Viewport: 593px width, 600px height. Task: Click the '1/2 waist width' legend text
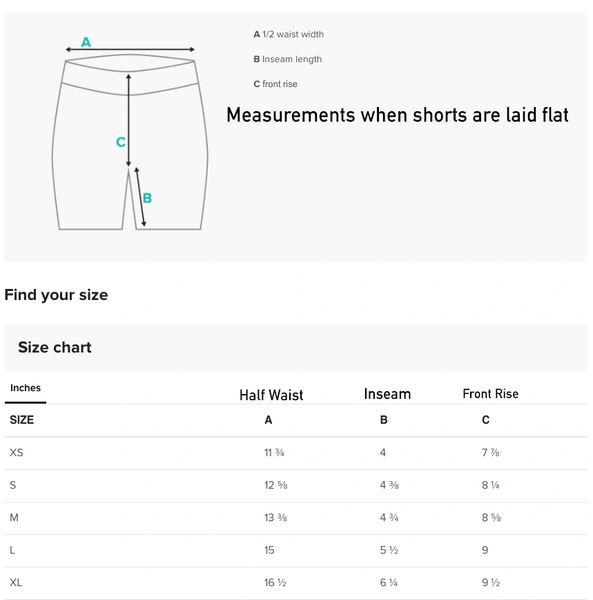tap(293, 34)
